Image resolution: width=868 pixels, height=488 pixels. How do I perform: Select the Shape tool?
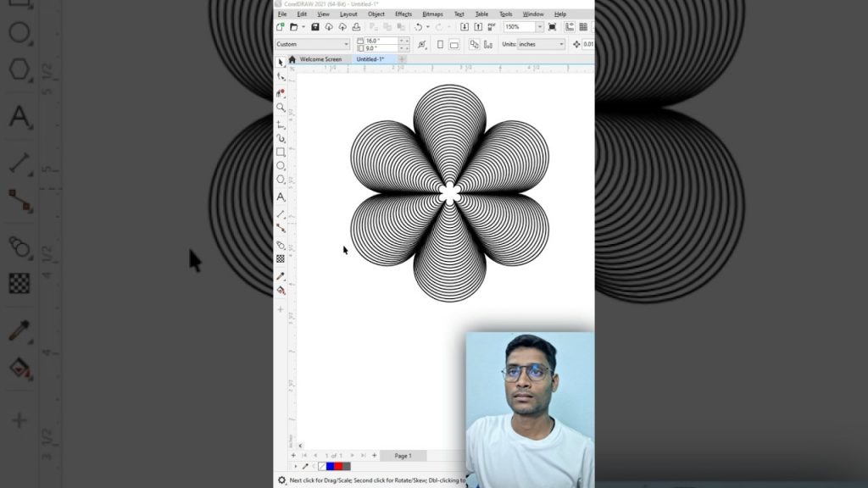pos(280,77)
